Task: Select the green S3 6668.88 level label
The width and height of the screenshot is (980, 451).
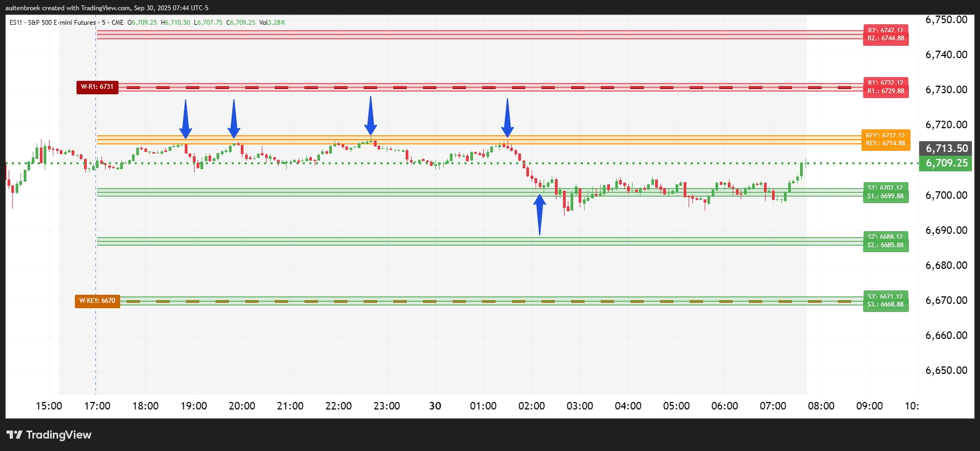Action: point(886,304)
